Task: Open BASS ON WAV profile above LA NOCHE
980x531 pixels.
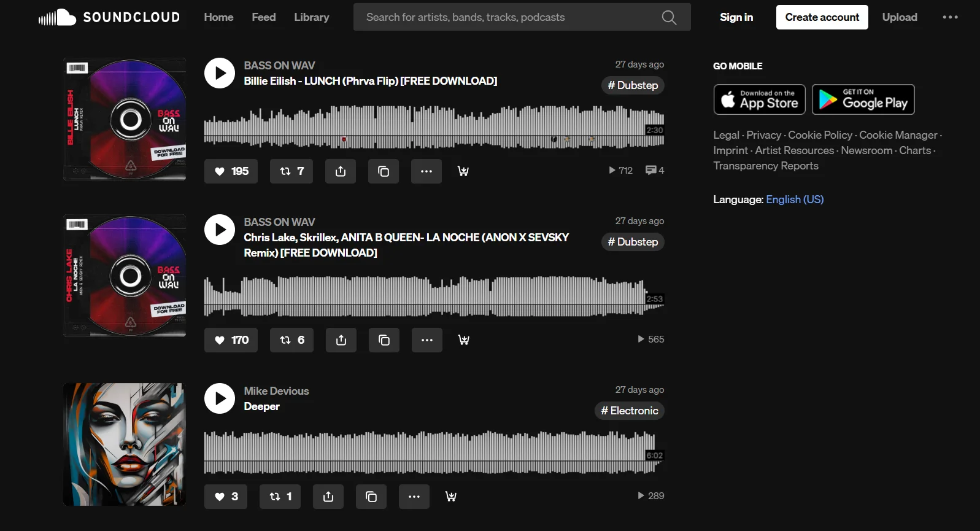Action: click(x=279, y=222)
